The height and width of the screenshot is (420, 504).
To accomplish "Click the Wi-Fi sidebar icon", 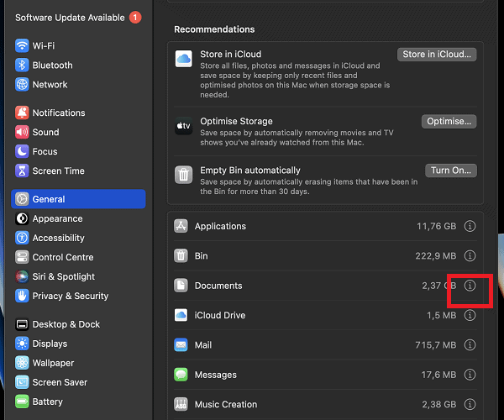I will pyautogui.click(x=22, y=45).
